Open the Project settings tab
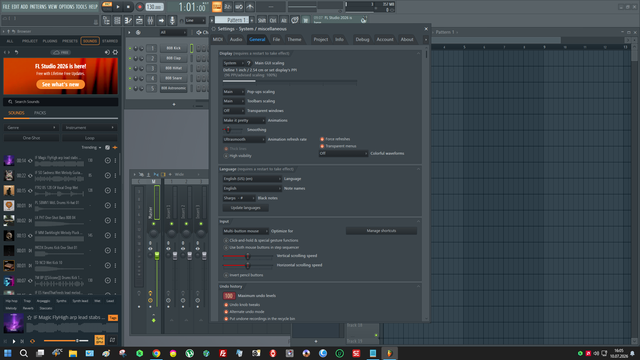The image size is (640, 360). pos(320,40)
